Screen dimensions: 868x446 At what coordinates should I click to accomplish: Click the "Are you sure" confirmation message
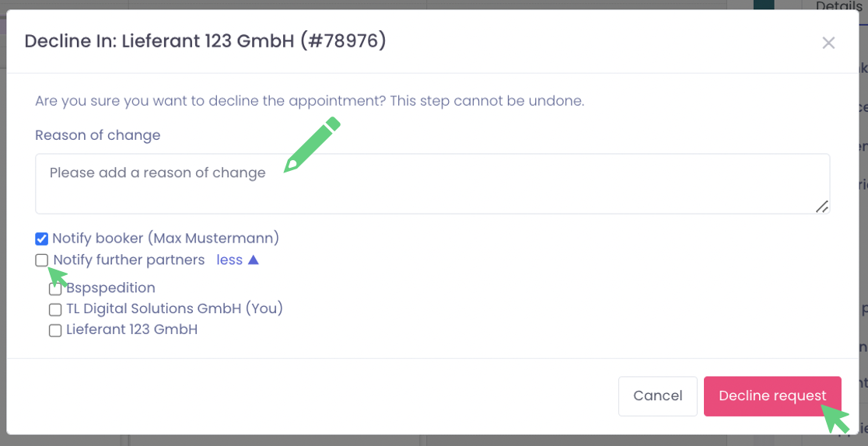pyautogui.click(x=310, y=101)
